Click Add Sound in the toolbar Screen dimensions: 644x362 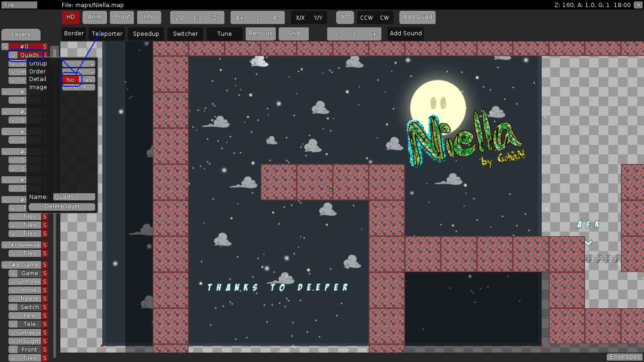point(405,33)
